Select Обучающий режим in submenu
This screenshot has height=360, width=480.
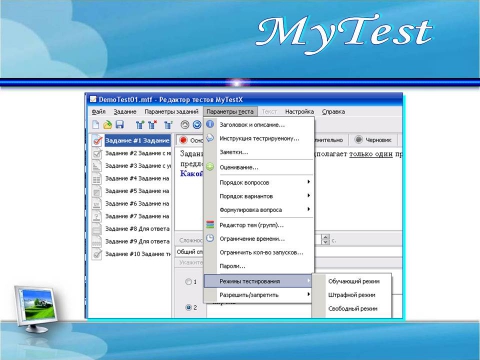click(353, 281)
